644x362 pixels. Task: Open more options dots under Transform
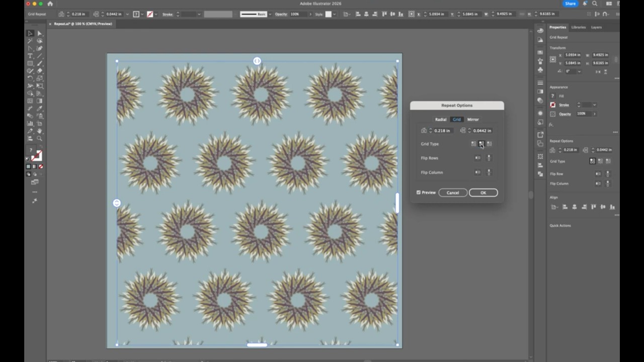[x=616, y=78]
